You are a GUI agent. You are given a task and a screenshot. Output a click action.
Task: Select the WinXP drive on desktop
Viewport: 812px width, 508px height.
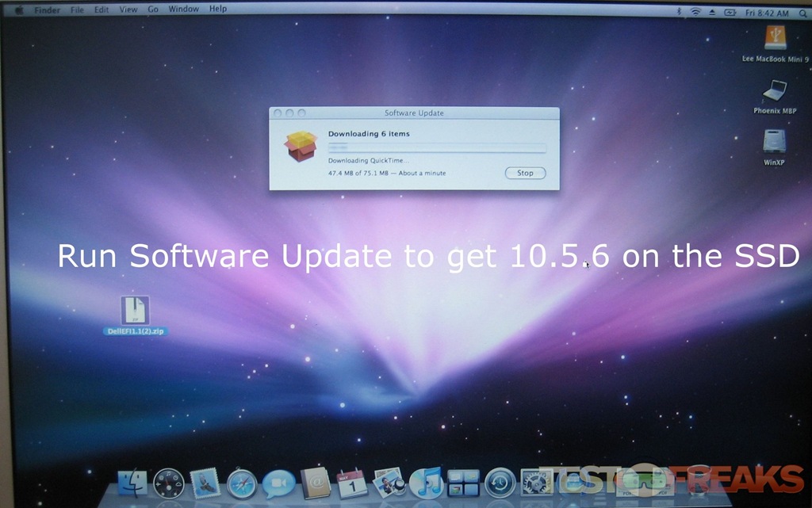pos(774,142)
